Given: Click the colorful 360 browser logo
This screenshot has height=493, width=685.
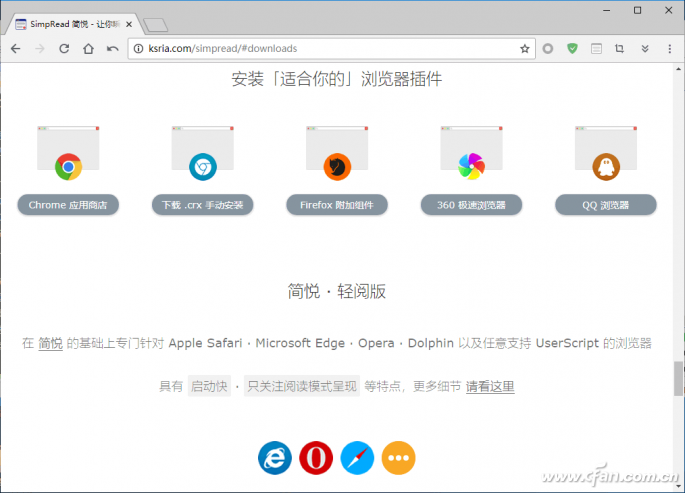Looking at the screenshot, I should click(x=472, y=166).
